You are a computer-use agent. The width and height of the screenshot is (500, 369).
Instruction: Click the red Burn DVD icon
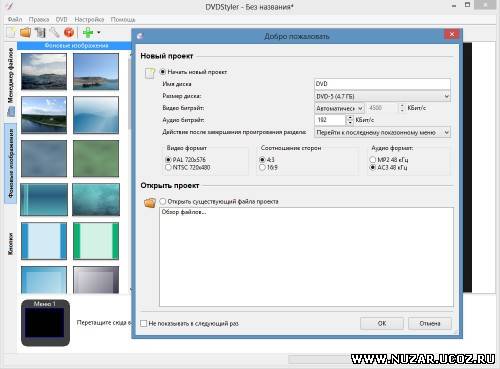[x=69, y=33]
